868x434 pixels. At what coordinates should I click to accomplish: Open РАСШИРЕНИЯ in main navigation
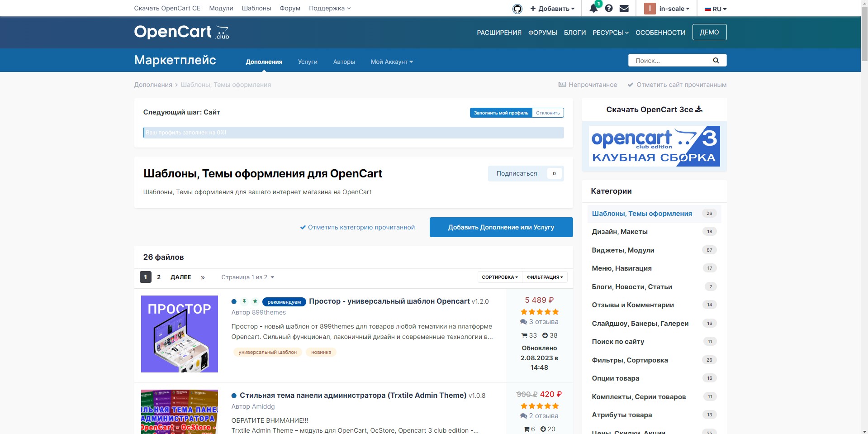tap(499, 33)
